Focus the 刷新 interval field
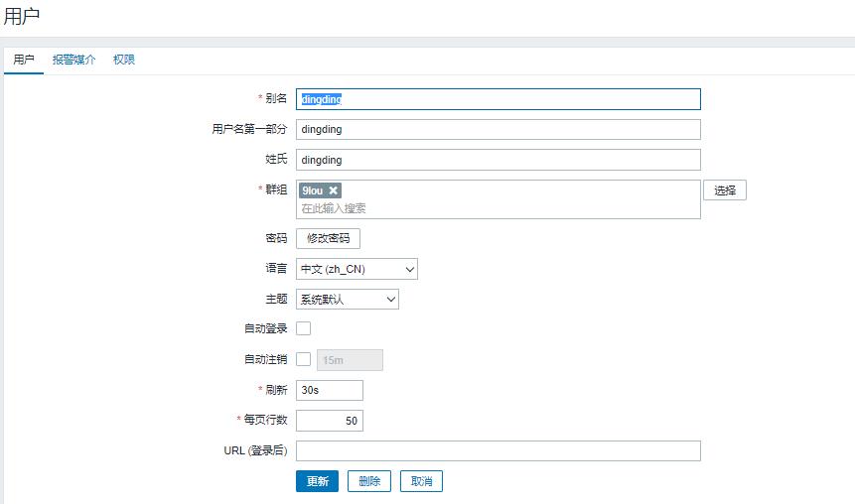Viewport: 855px width, 504px height. click(x=329, y=391)
